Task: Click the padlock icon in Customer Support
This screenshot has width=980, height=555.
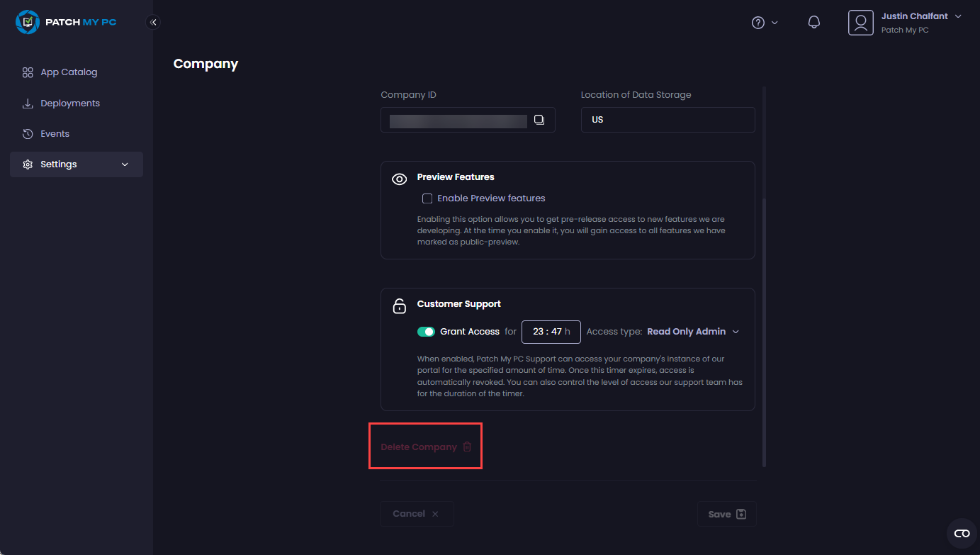Action: tap(399, 306)
